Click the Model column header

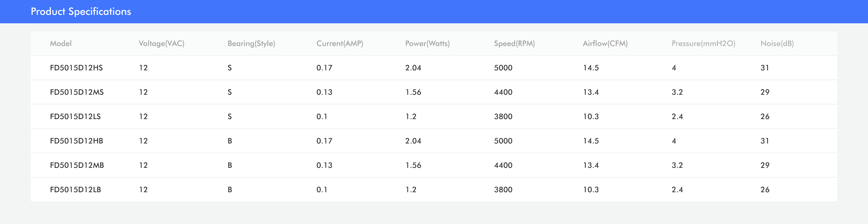pos(61,43)
